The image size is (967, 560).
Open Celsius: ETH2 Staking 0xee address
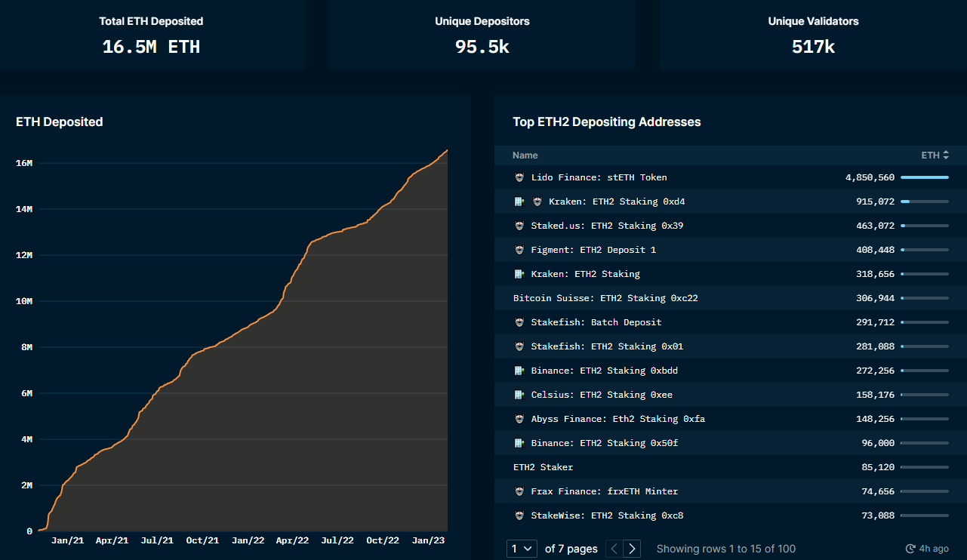pyautogui.click(x=602, y=395)
